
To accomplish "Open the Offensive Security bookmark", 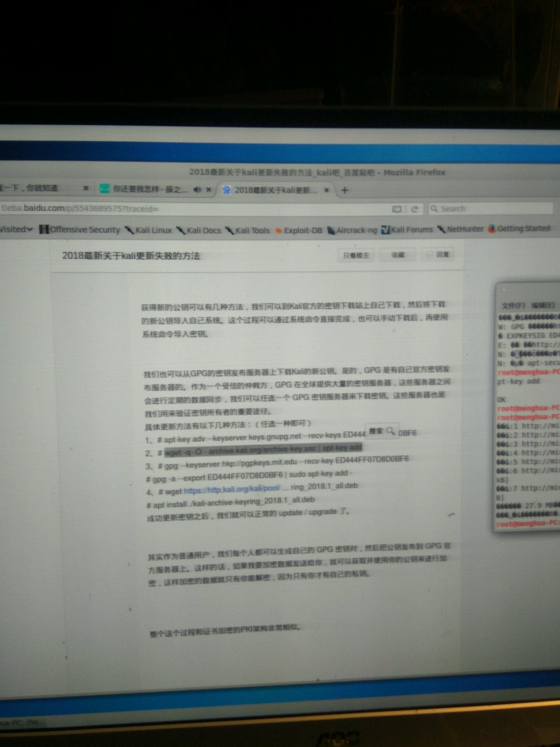I will pos(80,230).
